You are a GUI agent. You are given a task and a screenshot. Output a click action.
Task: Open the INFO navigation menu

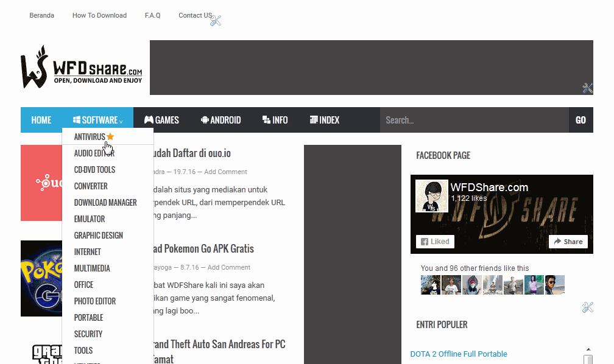coord(275,120)
